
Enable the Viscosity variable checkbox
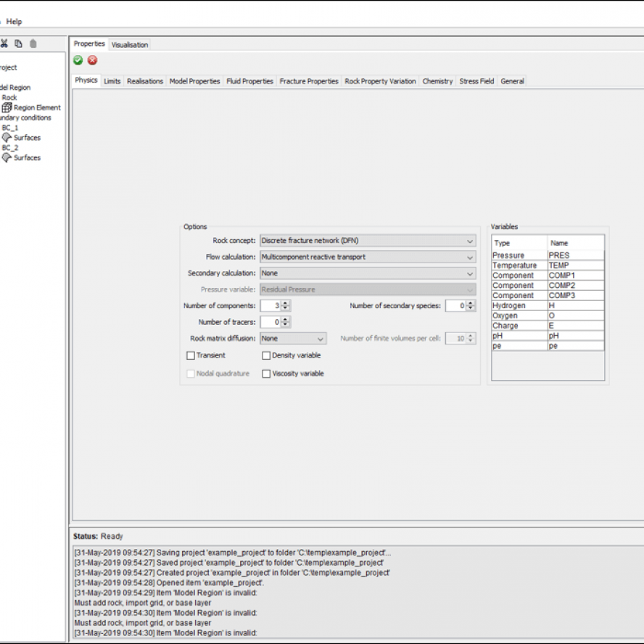click(266, 373)
